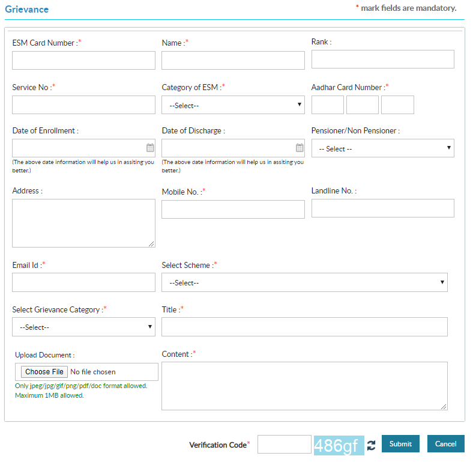476x468 pixels.
Task: Open the Date of Discharge calendar picker
Action: (x=300, y=148)
